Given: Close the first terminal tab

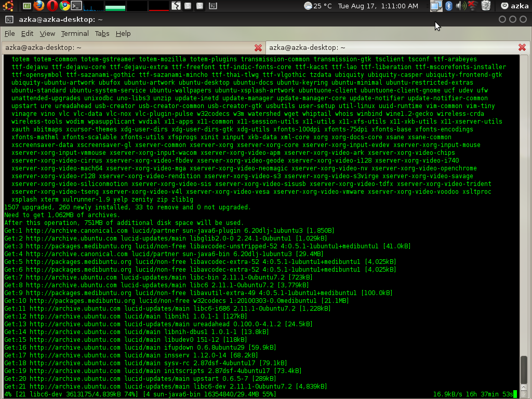Looking at the screenshot, I should (258, 48).
